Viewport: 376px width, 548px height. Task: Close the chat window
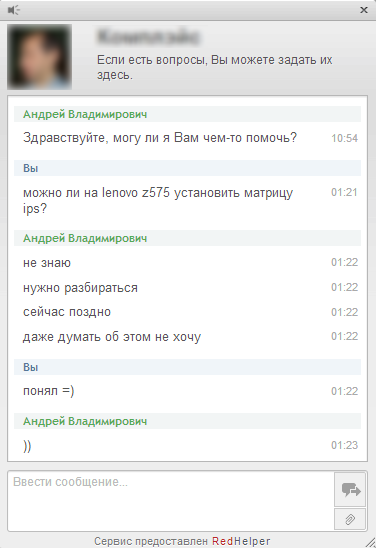pyautogui.click(x=364, y=10)
